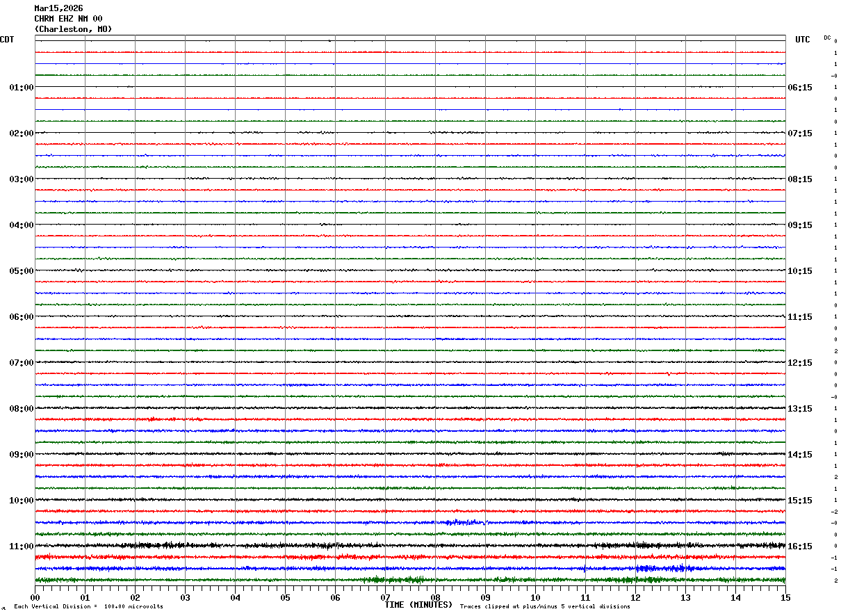This screenshot has width=841, height=616.
Task: Select the 10:00 CDT row label
Action: coord(22,501)
